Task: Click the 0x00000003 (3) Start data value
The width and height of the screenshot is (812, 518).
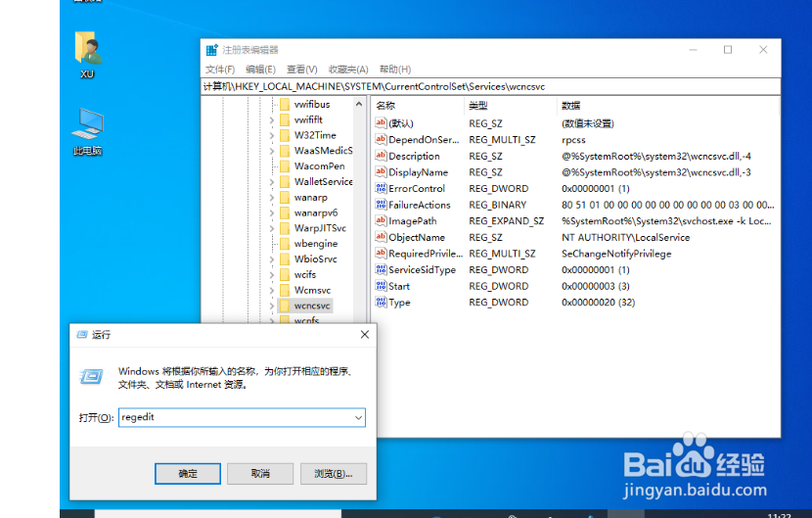Action: [x=596, y=286]
